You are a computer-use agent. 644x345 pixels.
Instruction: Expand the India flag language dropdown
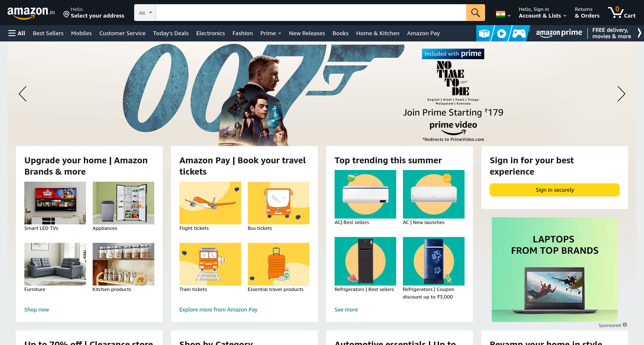pyautogui.click(x=503, y=14)
